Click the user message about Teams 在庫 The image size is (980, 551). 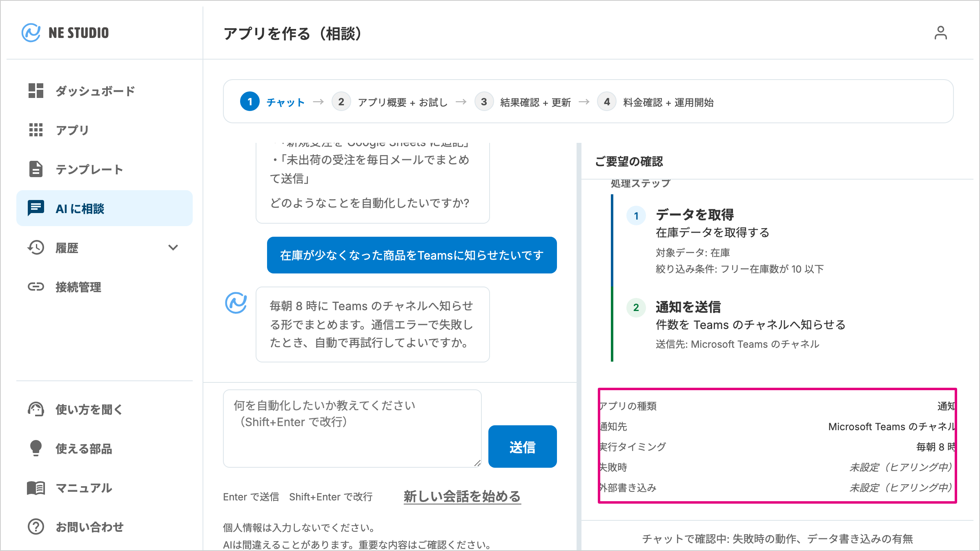point(412,255)
